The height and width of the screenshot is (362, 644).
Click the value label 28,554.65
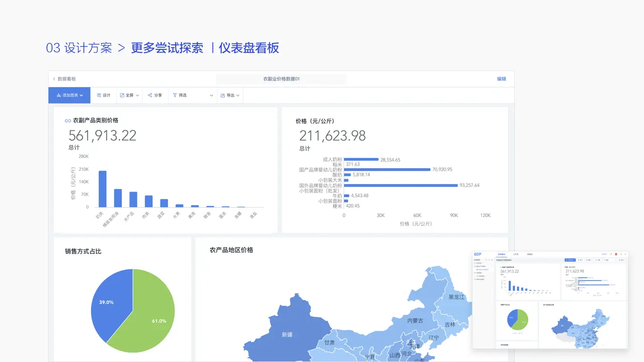(390, 160)
